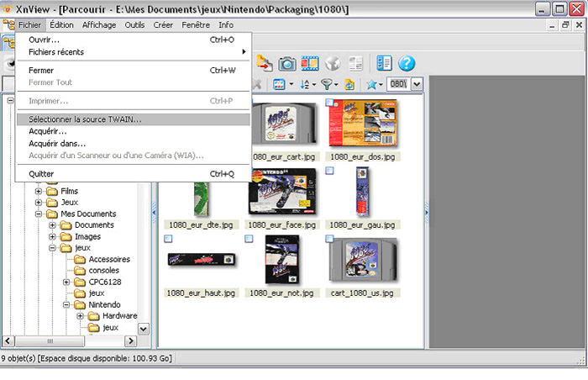The height and width of the screenshot is (380, 588).
Task: Click Sélectionner la source TWAIN...
Action: coord(133,119)
